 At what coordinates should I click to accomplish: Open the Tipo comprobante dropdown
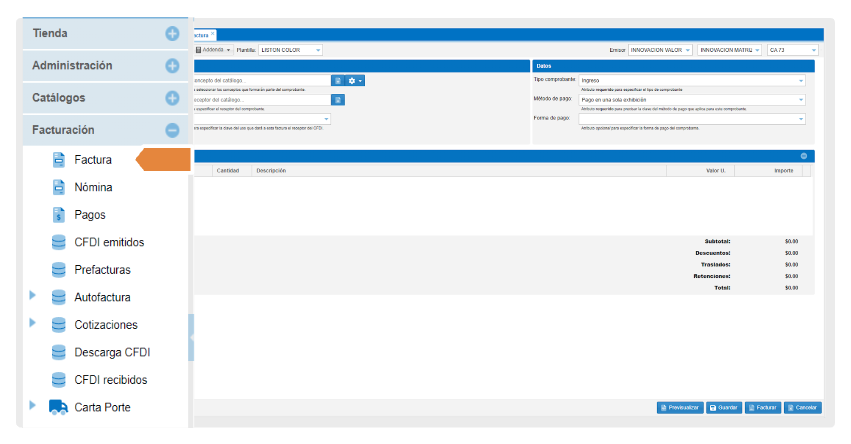click(692, 80)
